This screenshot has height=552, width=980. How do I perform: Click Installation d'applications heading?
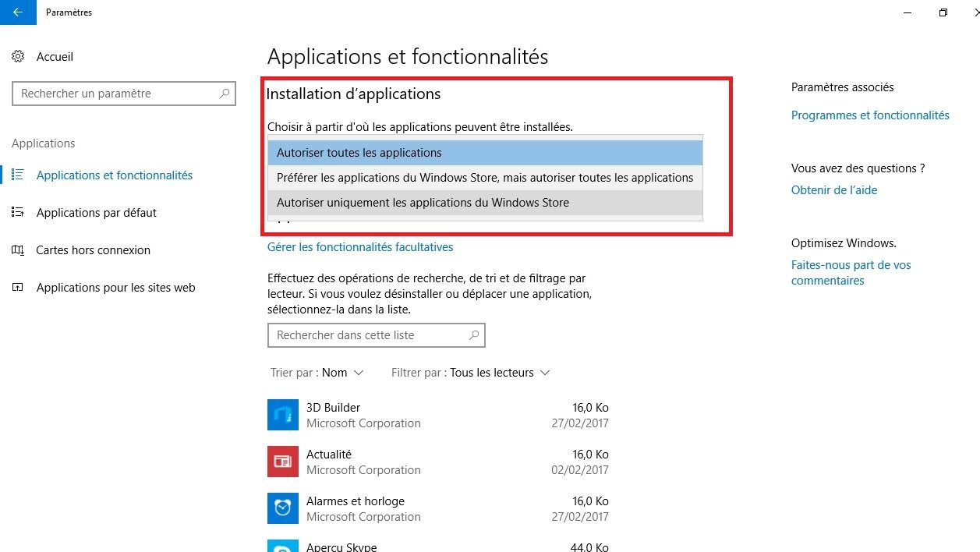coord(354,94)
